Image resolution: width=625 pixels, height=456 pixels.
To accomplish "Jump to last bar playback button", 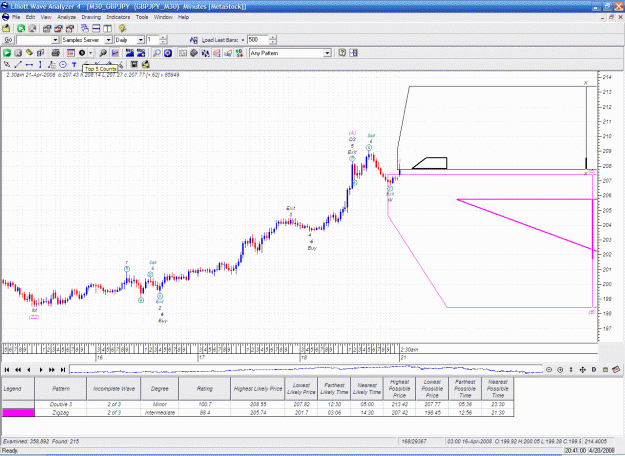I will tap(63, 370).
